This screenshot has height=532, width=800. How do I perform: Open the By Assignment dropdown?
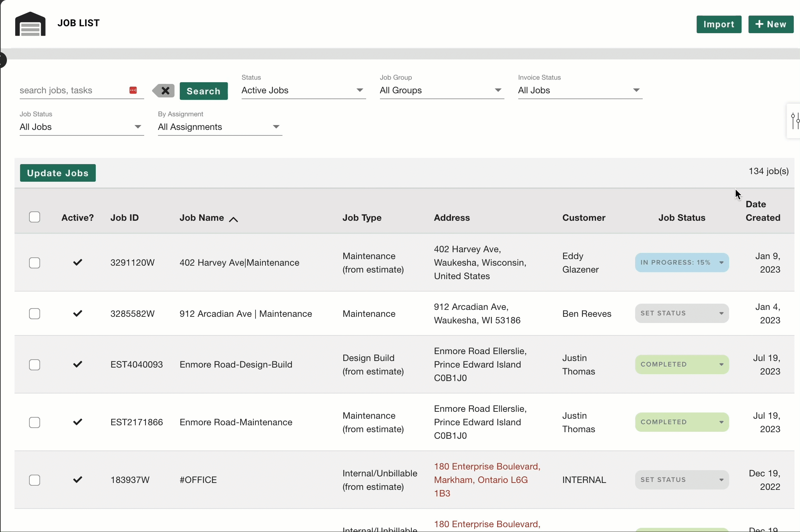[220, 127]
